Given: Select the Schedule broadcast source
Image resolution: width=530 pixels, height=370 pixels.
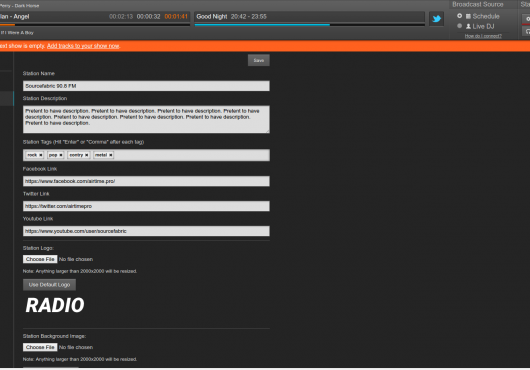Looking at the screenshot, I should 459,16.
